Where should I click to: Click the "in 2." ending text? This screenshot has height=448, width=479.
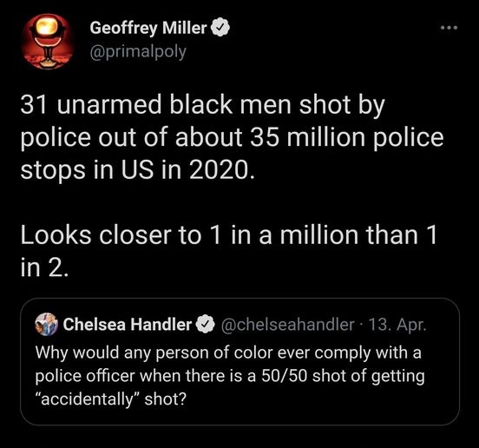pos(44,267)
